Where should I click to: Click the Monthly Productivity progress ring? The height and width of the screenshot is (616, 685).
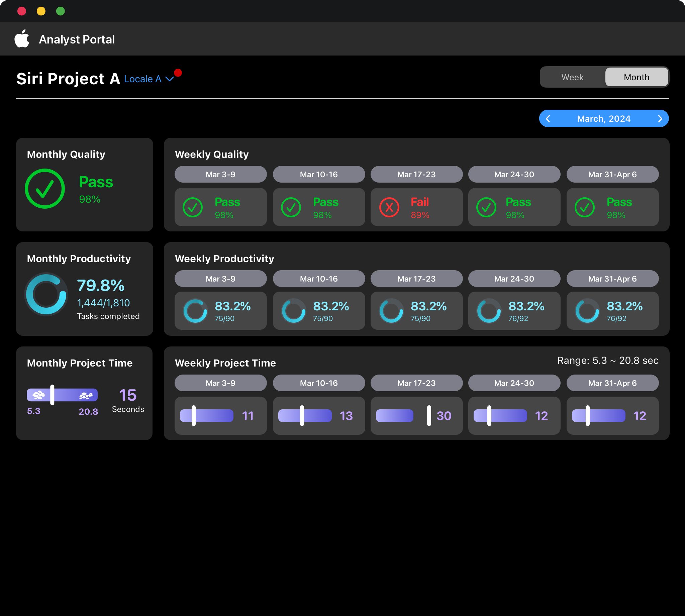click(46, 294)
